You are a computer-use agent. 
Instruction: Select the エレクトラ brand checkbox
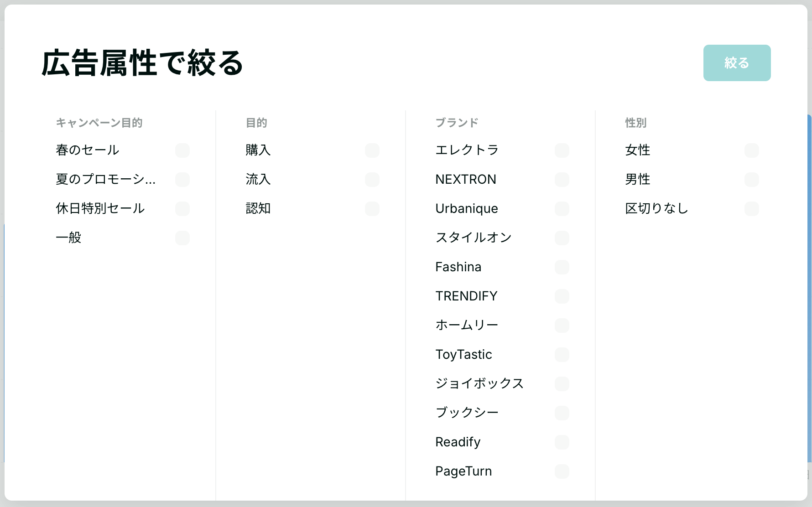pyautogui.click(x=562, y=150)
